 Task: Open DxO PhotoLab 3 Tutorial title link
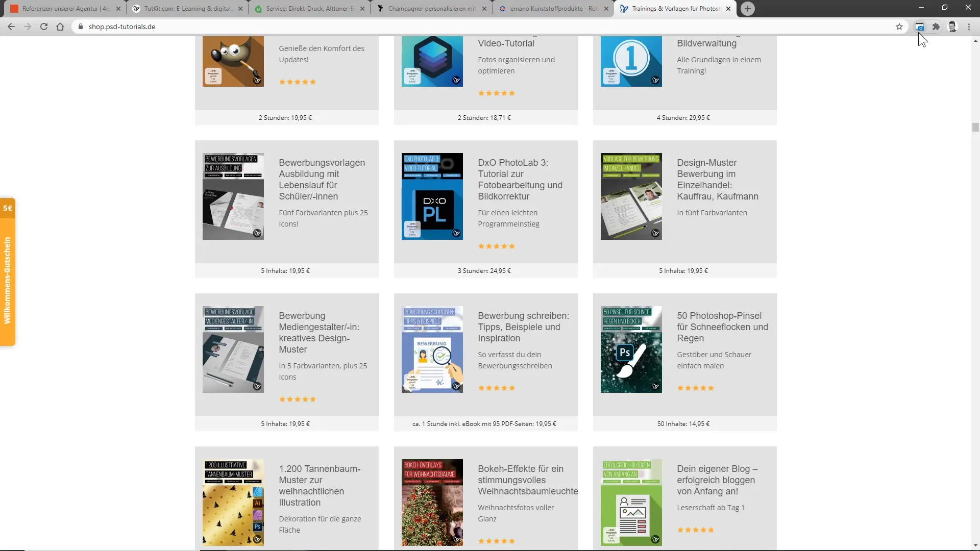tap(520, 180)
